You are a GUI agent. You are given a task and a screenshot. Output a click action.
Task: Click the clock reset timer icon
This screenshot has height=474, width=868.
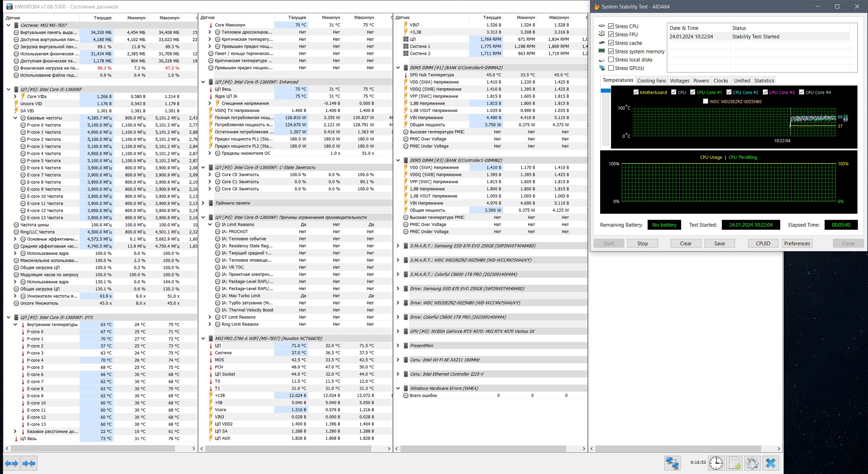(x=716, y=463)
